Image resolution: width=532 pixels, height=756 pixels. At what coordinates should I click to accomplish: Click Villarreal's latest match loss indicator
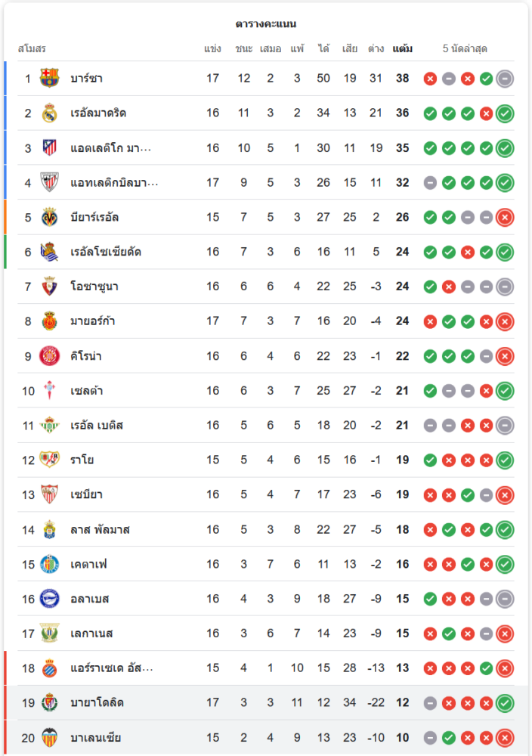[505, 217]
